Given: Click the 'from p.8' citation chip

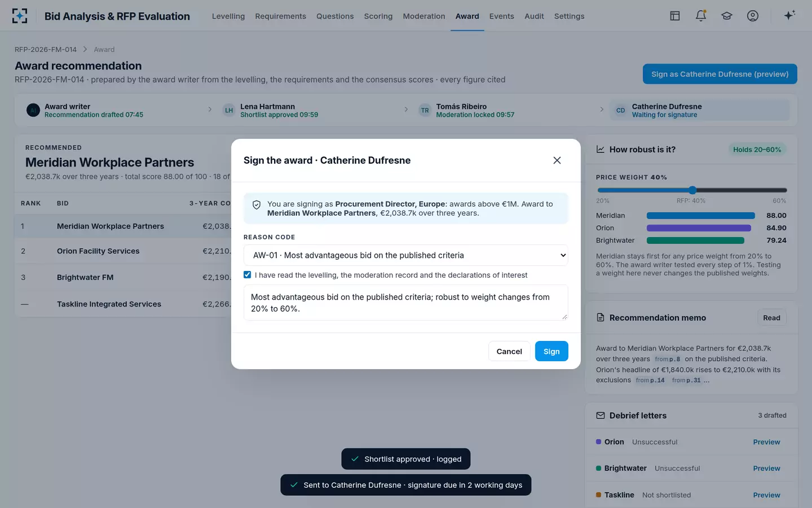Looking at the screenshot, I should pos(668,359).
